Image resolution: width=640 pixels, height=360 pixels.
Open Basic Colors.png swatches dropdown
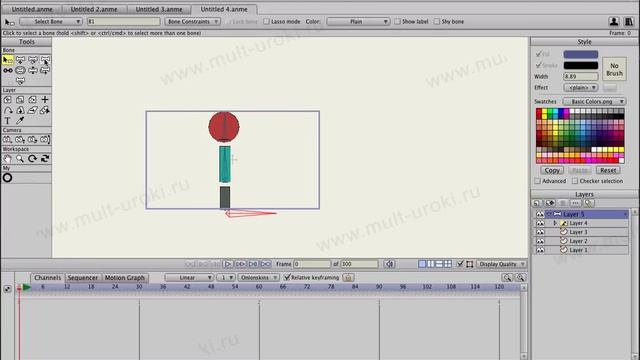tap(594, 102)
